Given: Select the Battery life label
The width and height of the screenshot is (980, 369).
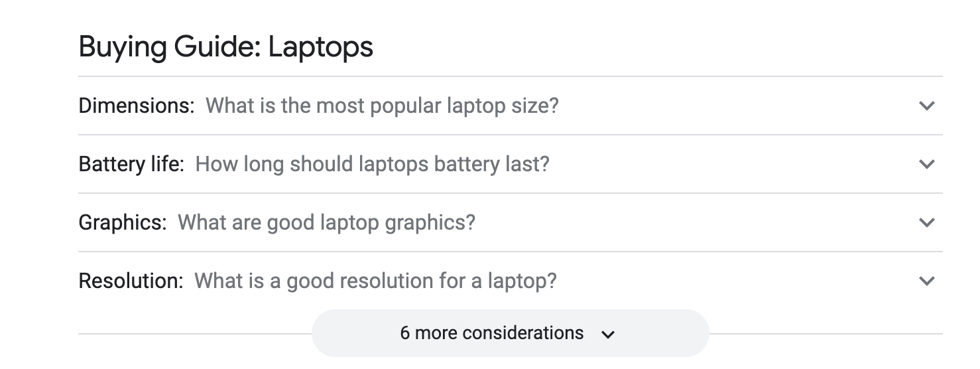Looking at the screenshot, I should (131, 164).
